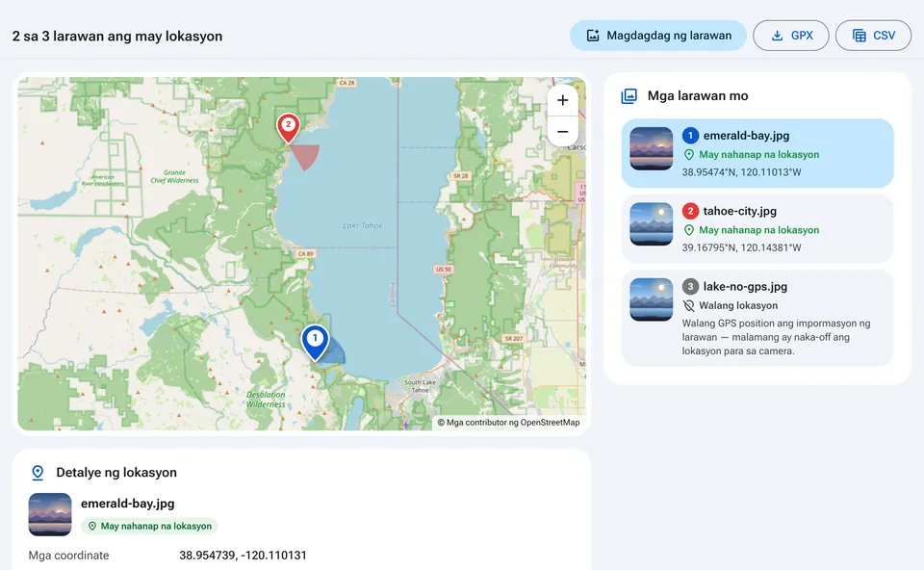Image resolution: width=924 pixels, height=570 pixels.
Task: Select the blue marker 1 on map
Action: point(315,343)
